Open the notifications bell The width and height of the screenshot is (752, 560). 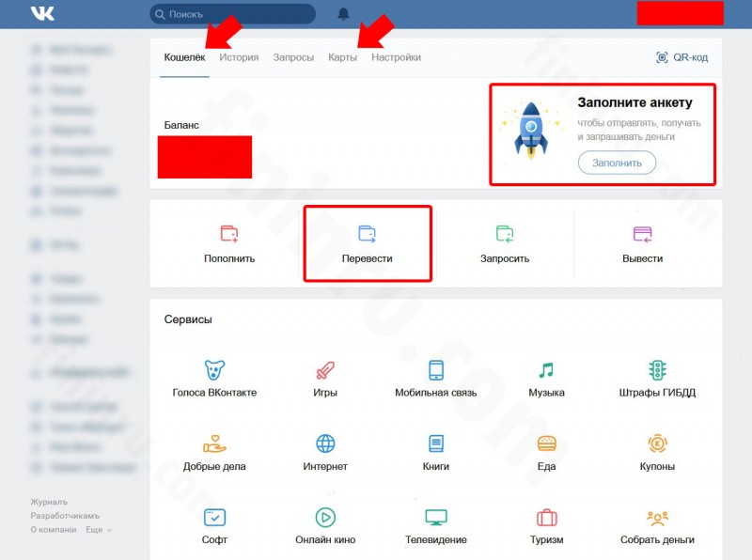(343, 14)
